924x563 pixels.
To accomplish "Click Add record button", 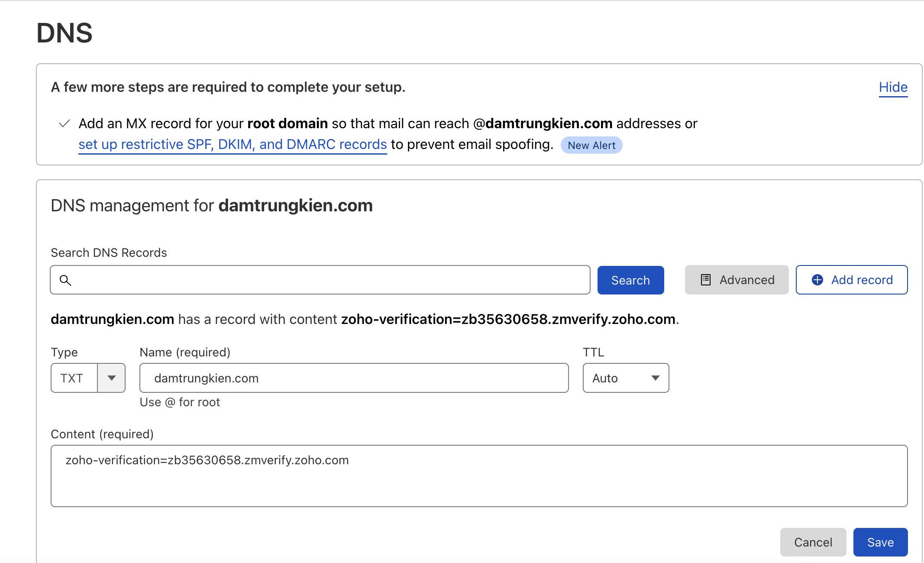I will (x=851, y=280).
